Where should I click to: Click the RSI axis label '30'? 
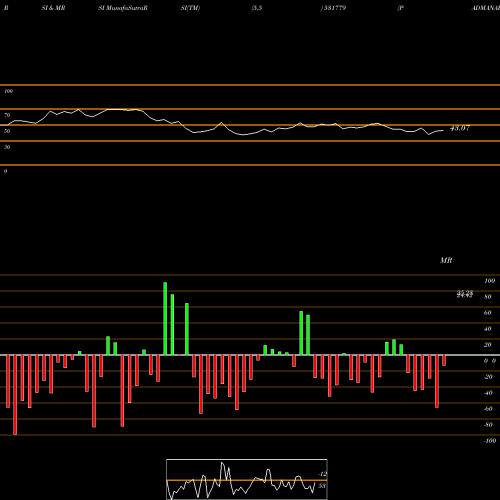tap(7, 147)
